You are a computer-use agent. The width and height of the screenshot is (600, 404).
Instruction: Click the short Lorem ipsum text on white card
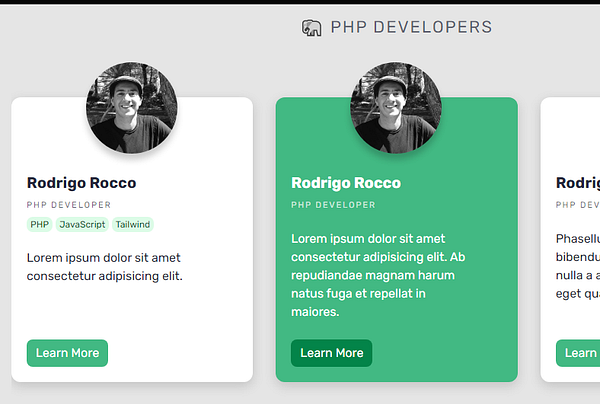click(104, 266)
